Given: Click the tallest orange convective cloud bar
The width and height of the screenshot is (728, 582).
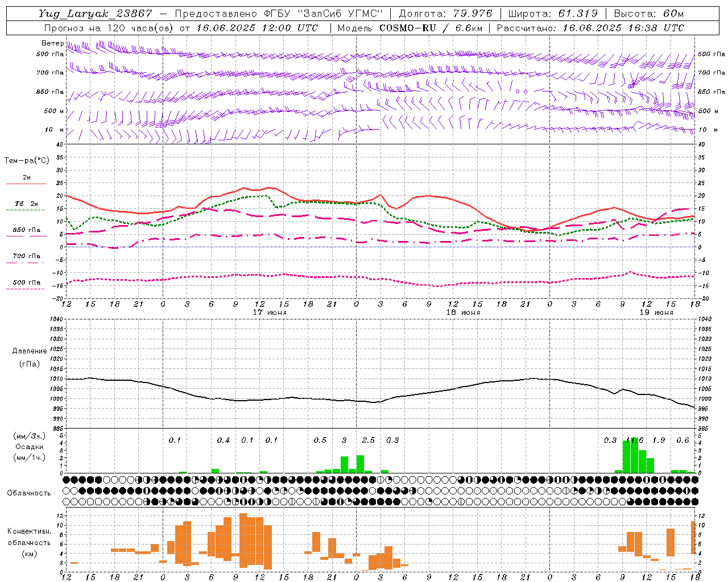Looking at the screenshot, I should (243, 541).
